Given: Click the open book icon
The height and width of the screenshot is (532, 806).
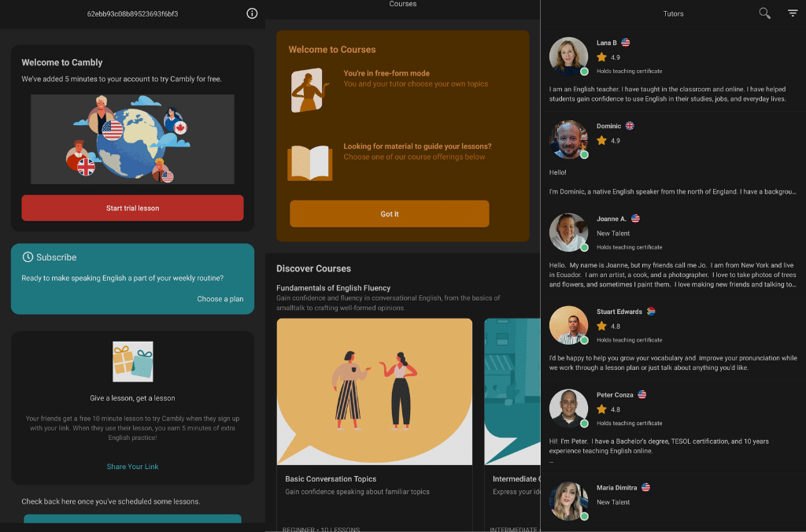Looking at the screenshot, I should click(x=310, y=163).
